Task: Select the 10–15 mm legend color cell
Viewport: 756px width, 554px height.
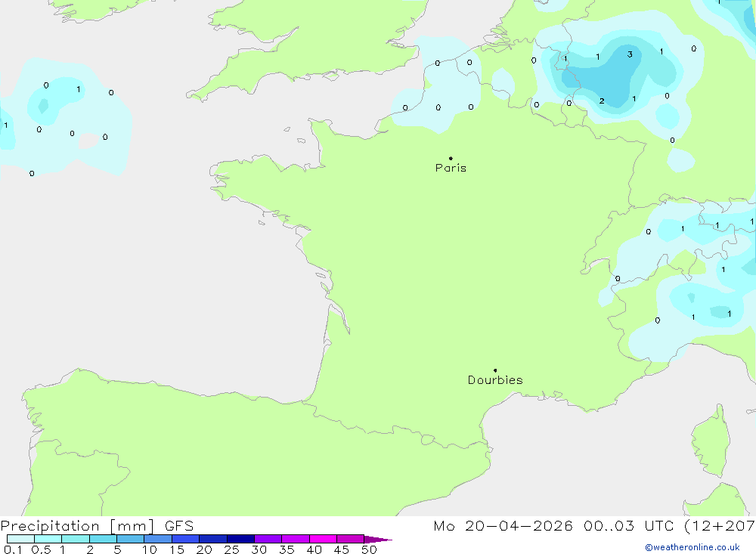Action: [158, 539]
